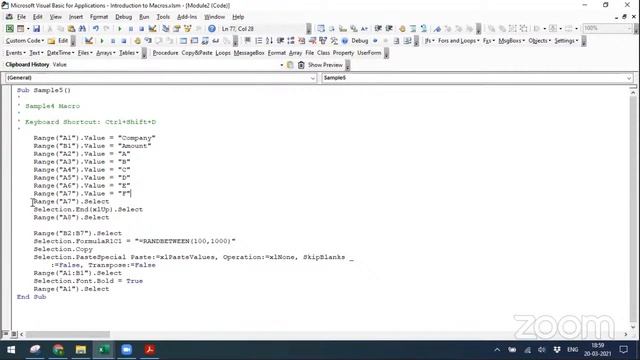Click the Procedure View icon at the bottom left
This screenshot has height=360, width=640.
pos(5,334)
